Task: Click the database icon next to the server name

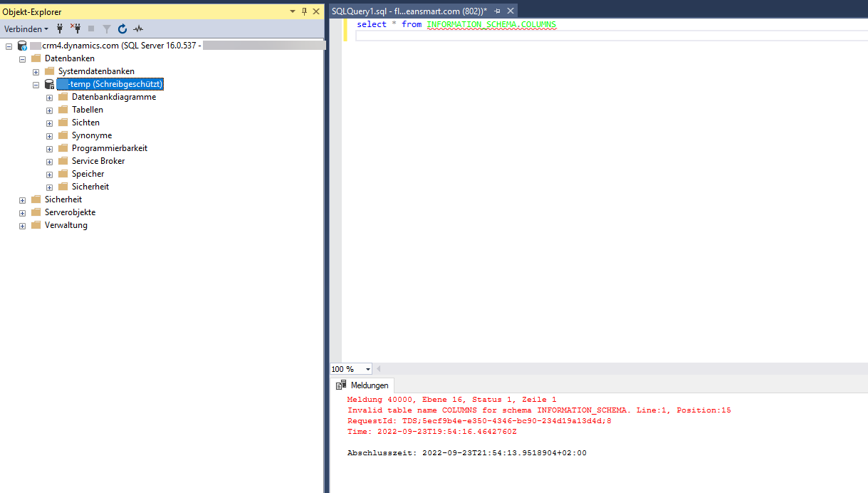Action: 21,44
